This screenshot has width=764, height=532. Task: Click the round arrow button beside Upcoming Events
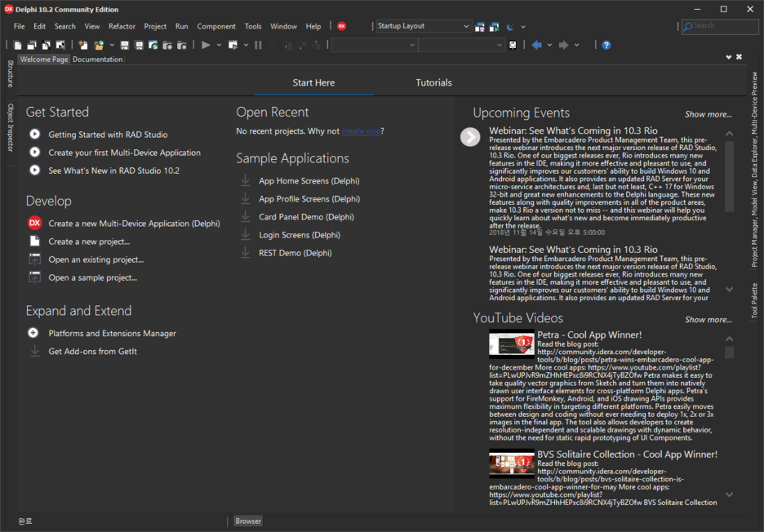[470, 137]
